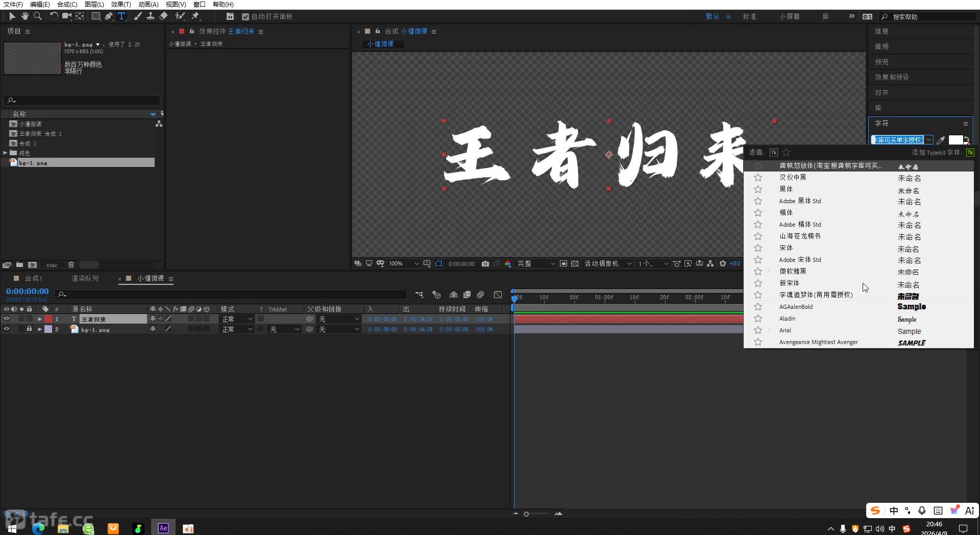This screenshot has height=535, width=980.
Task: Open the channel and color management icon
Action: [508, 264]
